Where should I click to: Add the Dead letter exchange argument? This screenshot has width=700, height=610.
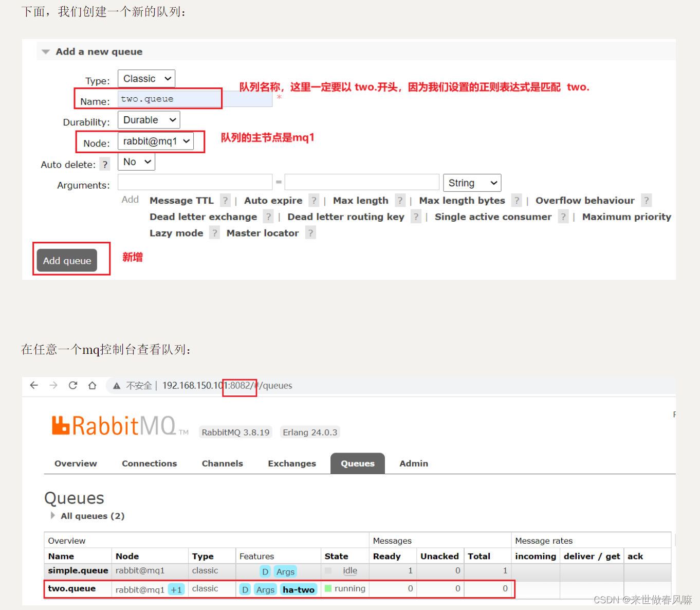(x=203, y=217)
